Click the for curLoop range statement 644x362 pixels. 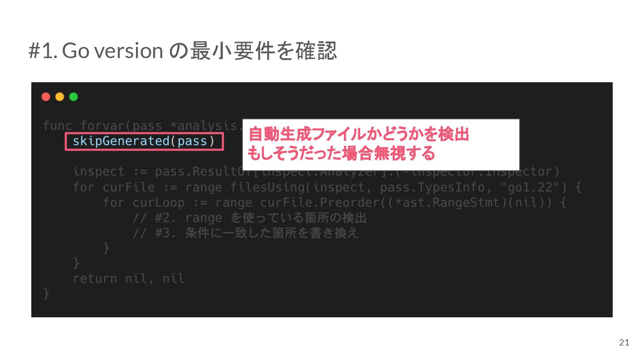tap(335, 203)
